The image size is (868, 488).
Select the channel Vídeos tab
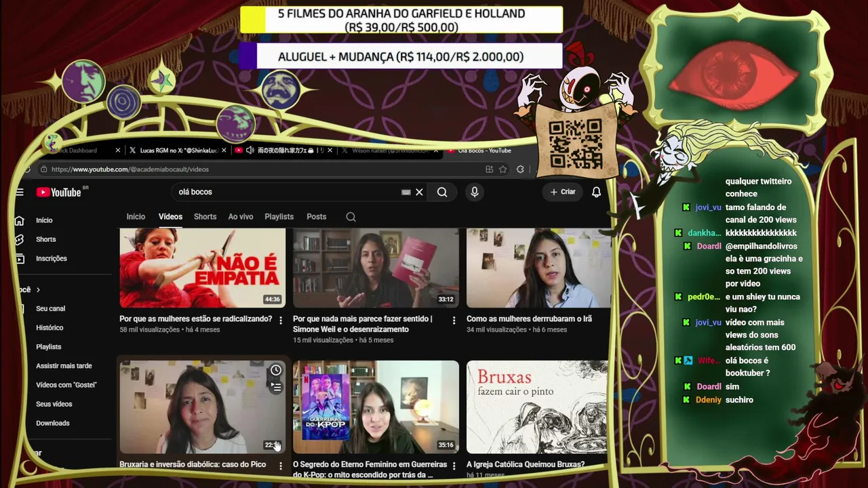click(x=170, y=217)
